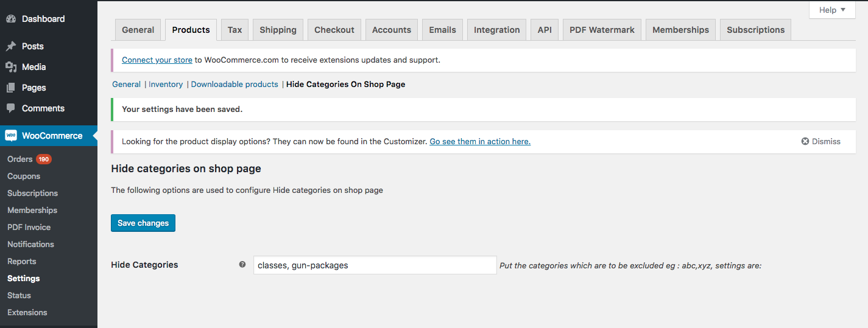Click the Posts pushpin icon
Image resolution: width=868 pixels, height=328 pixels.
[x=11, y=46]
